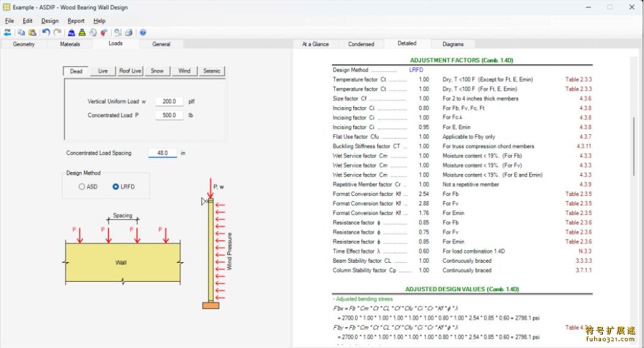Open the Design menu

(50, 21)
